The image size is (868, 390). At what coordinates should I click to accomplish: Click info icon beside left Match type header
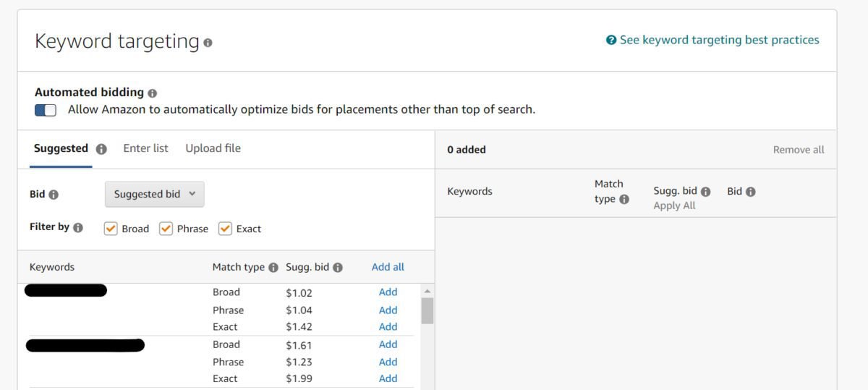pos(273,268)
